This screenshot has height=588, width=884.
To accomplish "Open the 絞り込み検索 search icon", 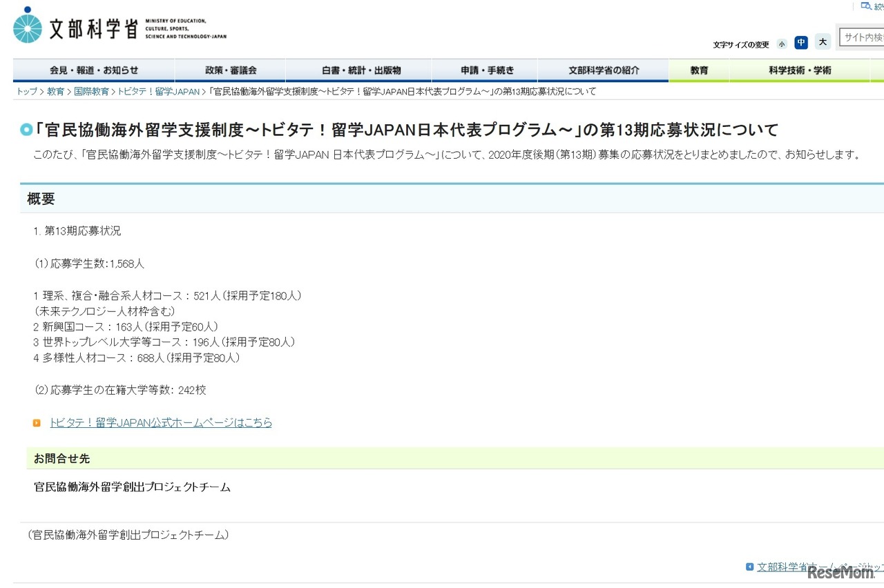I will [x=866, y=6].
